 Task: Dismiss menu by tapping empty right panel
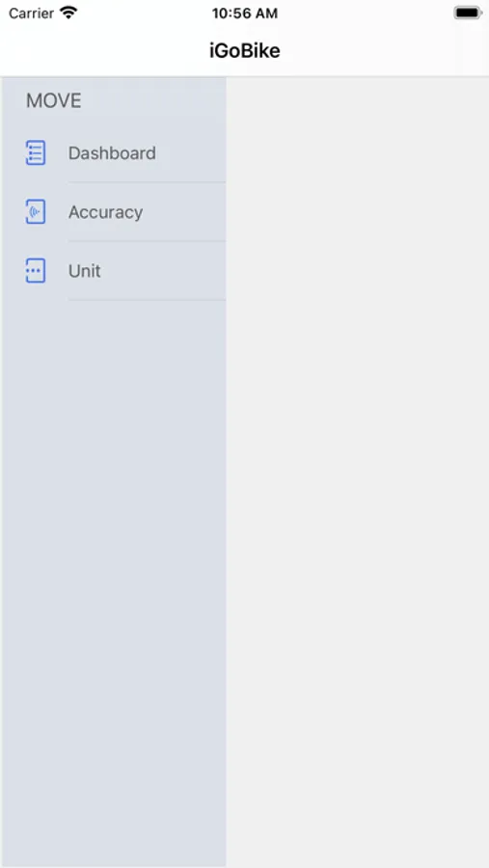[x=357, y=471]
